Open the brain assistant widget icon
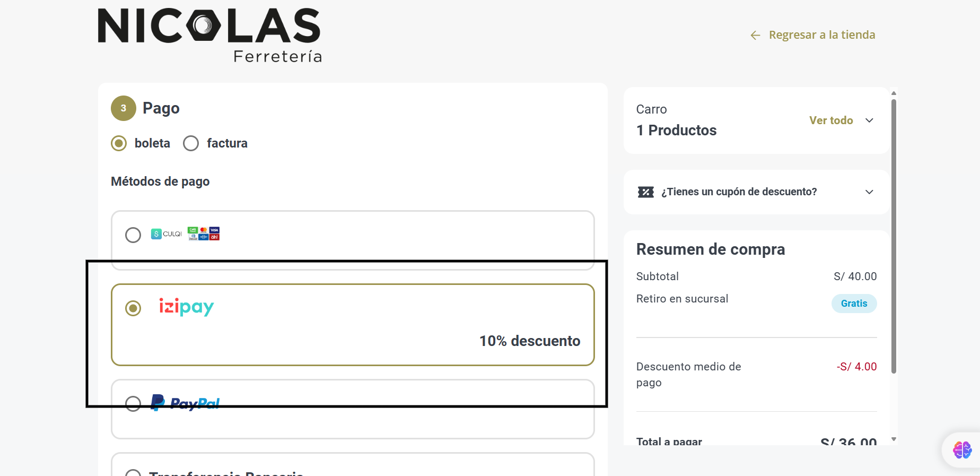980x476 pixels. [962, 450]
